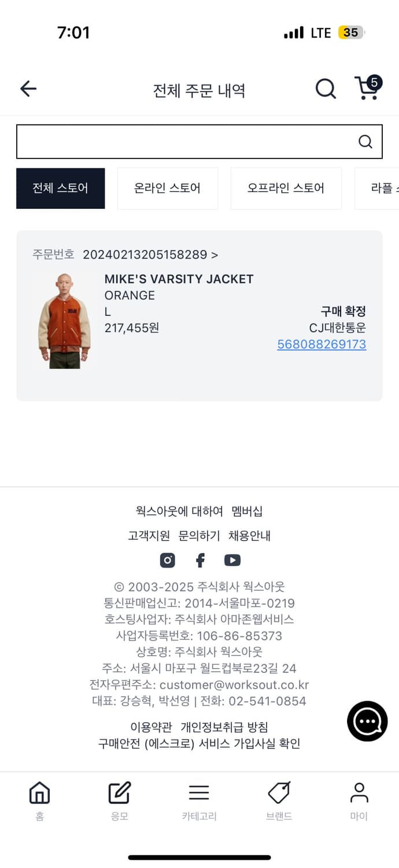Open the shopping cart
Screen dimensions: 399x868
coord(367,89)
